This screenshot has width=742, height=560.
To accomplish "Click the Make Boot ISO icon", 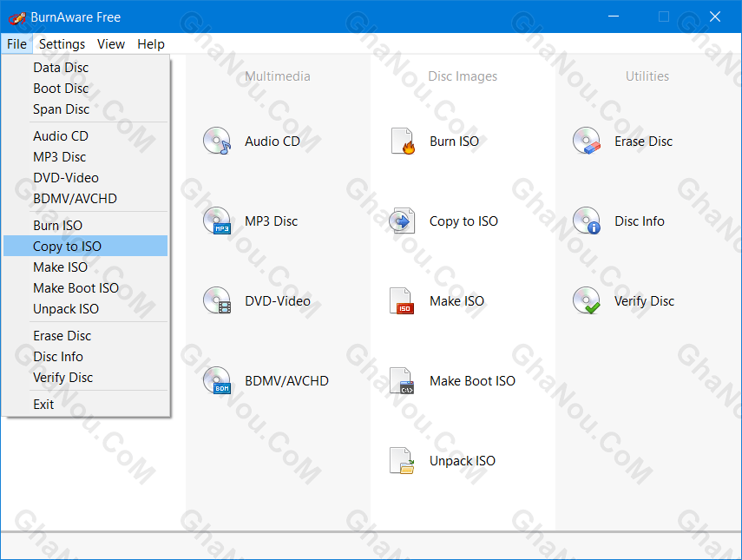I will point(402,380).
